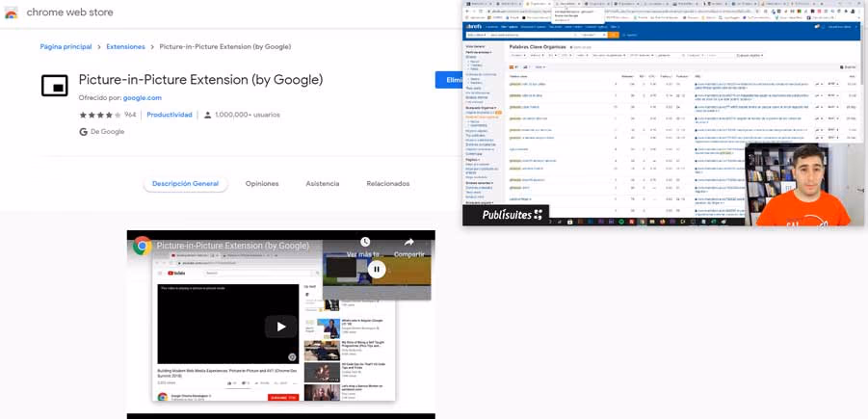Viewport: 868px width, 419px height.
Task: Click the Chrome logo on embedded video
Action: (143, 246)
